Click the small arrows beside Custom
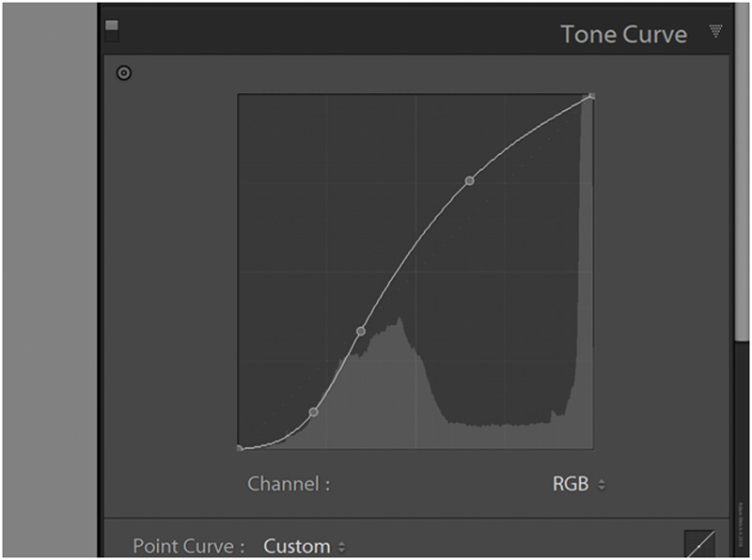Screen dimensions: 752x560 pos(341,547)
